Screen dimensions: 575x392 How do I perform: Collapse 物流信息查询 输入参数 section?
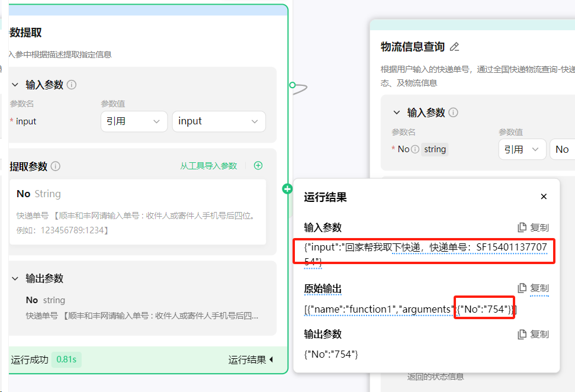click(396, 113)
